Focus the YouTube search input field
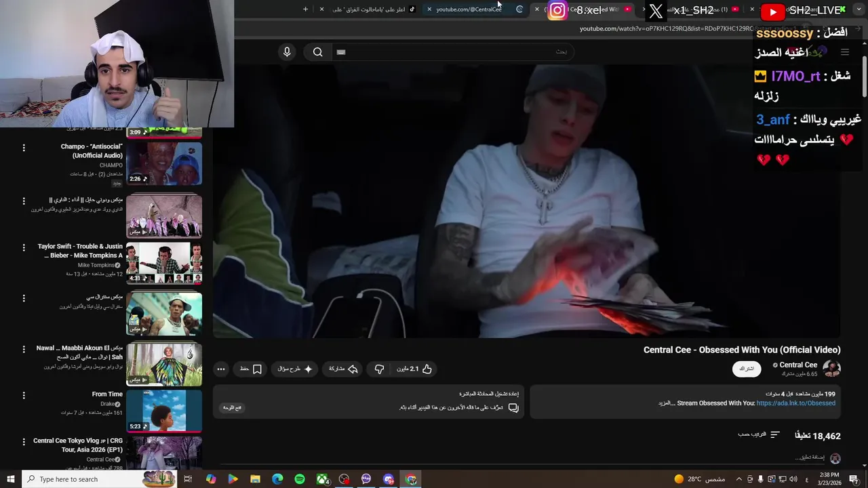 452,52
